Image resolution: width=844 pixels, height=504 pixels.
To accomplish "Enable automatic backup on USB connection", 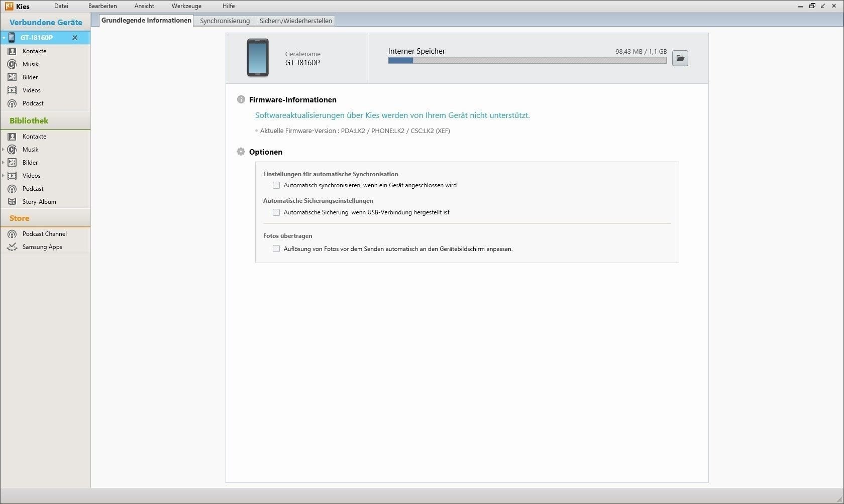I will [x=276, y=212].
